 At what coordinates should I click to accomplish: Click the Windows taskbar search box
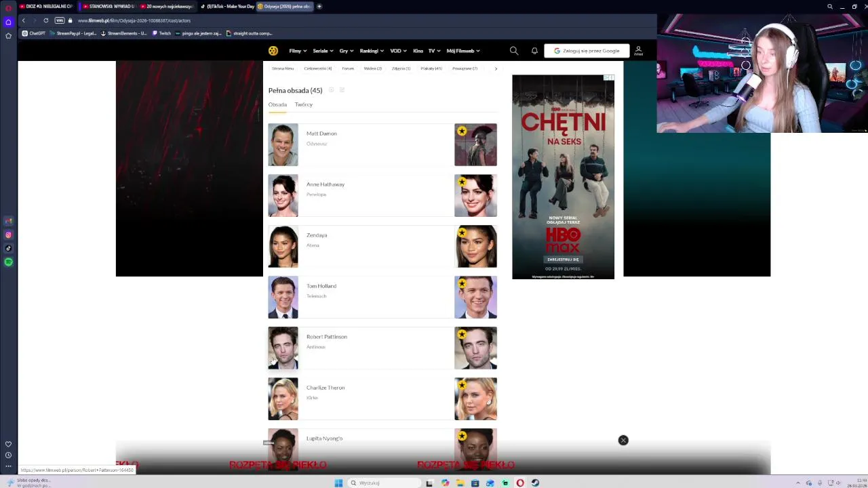tap(383, 483)
